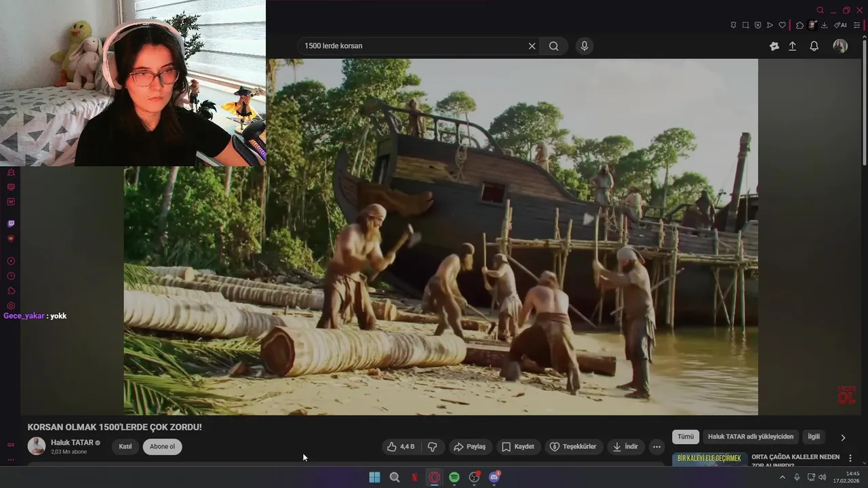
Task: Open the history clock in sidebar
Action: tap(11, 276)
